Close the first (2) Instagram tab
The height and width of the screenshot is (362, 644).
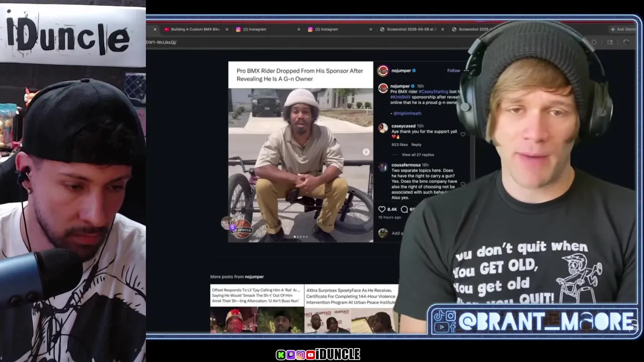298,29
